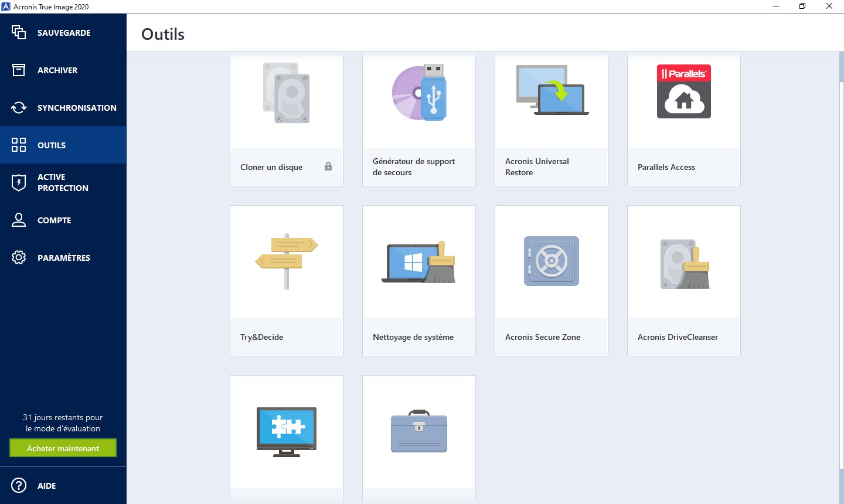Click the Acronis logo in title bar

(6, 6)
